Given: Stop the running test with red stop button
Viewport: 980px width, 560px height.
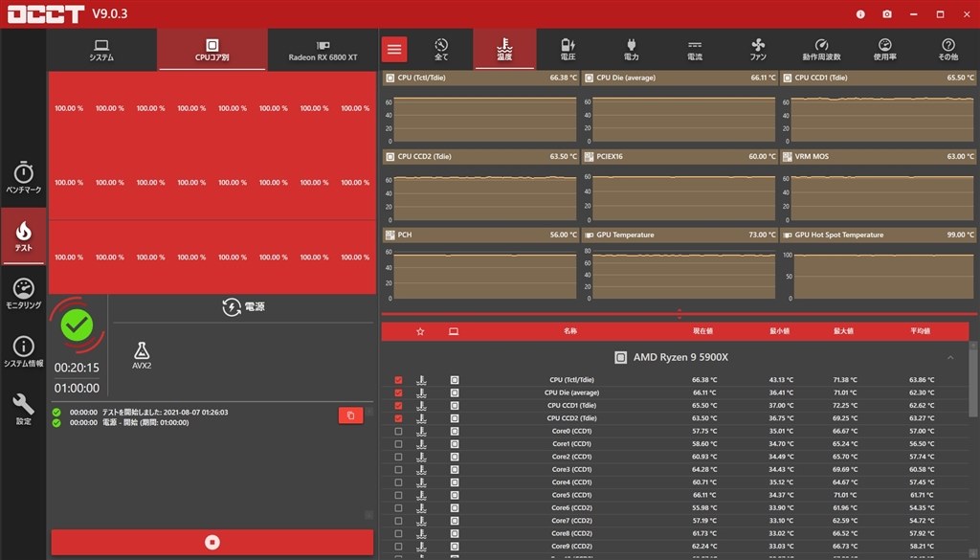Looking at the screenshot, I should (x=212, y=542).
